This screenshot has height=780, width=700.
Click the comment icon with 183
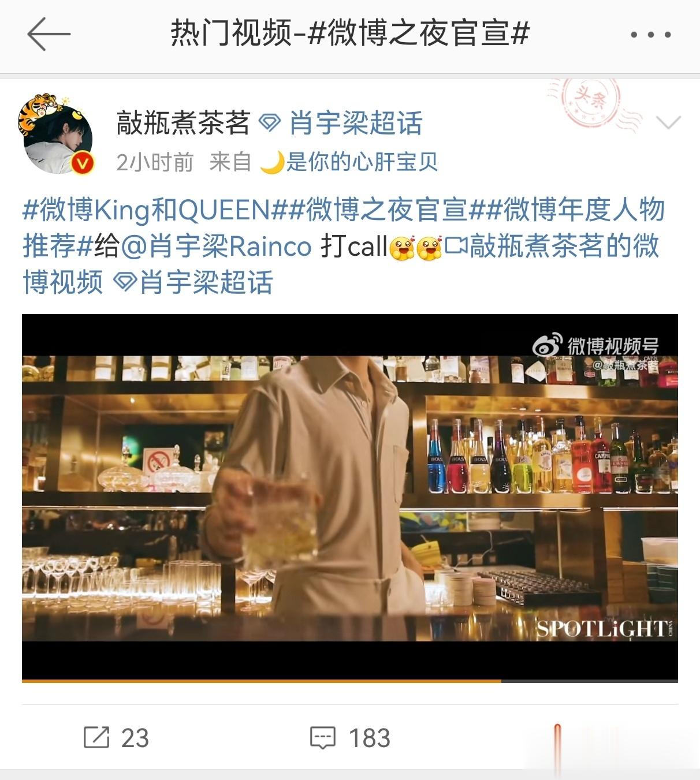(323, 738)
